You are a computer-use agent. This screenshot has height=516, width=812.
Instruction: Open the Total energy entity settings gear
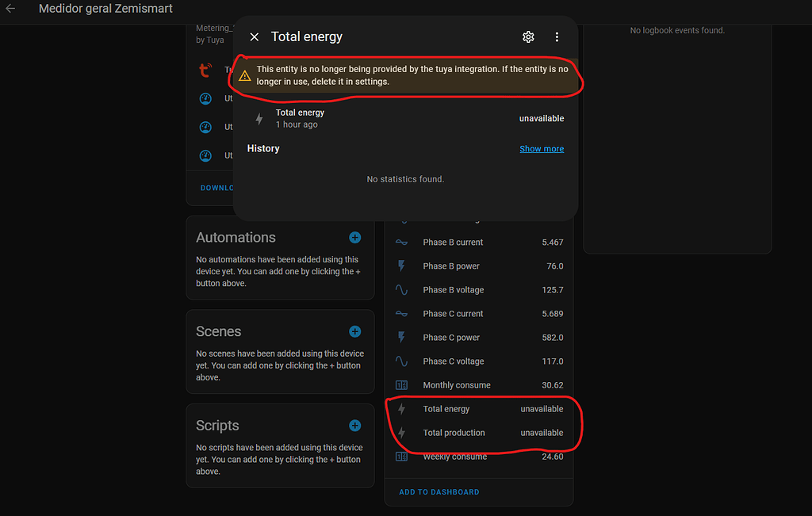coord(528,36)
